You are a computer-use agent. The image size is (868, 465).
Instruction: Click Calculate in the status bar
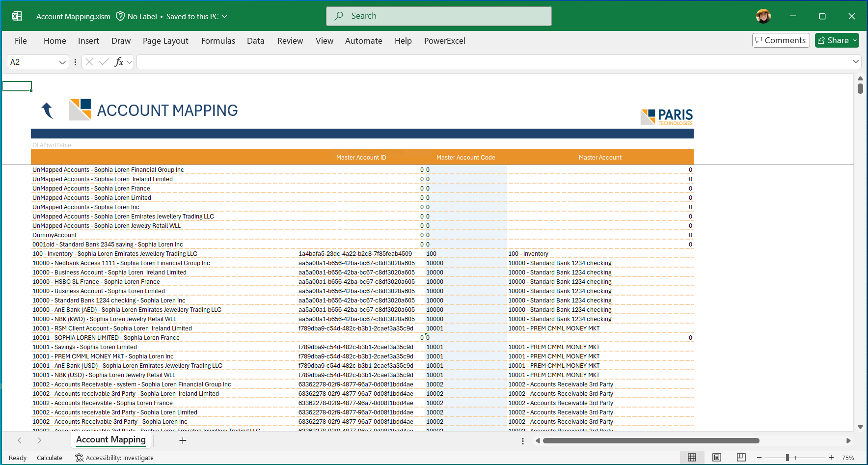(x=50, y=458)
